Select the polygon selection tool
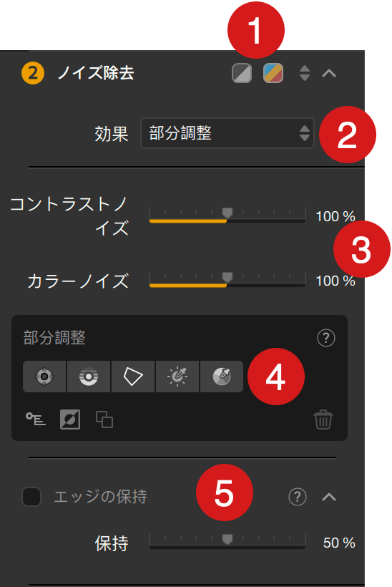The image size is (392, 587). pyautogui.click(x=133, y=377)
